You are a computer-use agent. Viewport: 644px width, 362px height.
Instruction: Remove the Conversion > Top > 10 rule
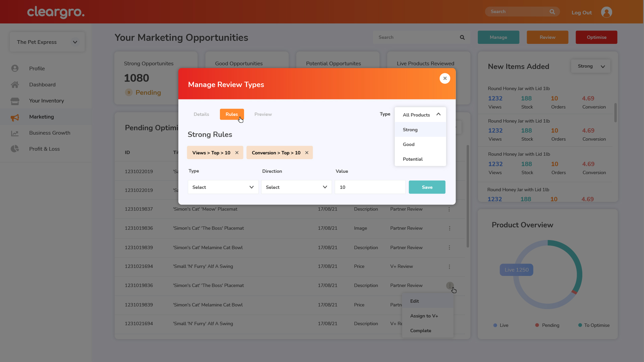coord(307,153)
